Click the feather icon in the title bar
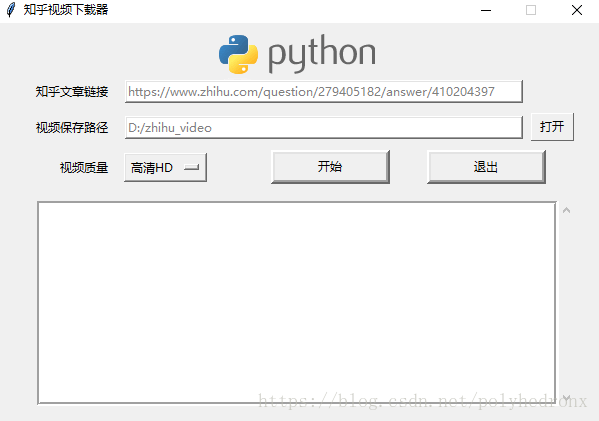Viewport: 599px width, 421px height. (11, 10)
